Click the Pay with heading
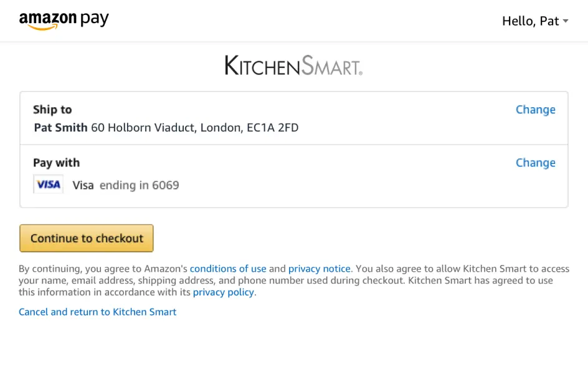588x374 pixels. coord(56,163)
